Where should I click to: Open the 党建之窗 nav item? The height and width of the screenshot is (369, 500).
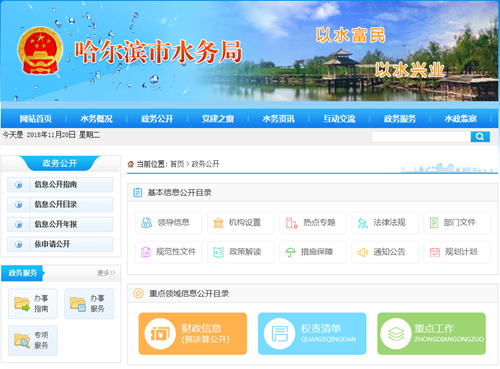[x=218, y=119]
